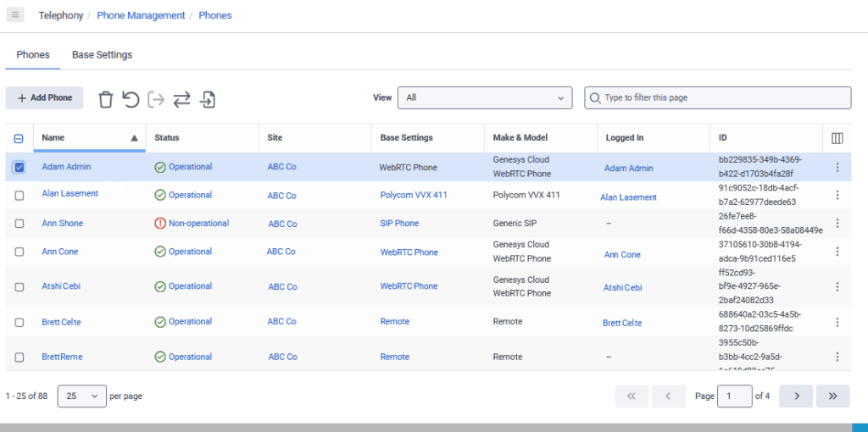Open more options for Ann Shone row
This screenshot has width=868, height=432.
tap(837, 223)
